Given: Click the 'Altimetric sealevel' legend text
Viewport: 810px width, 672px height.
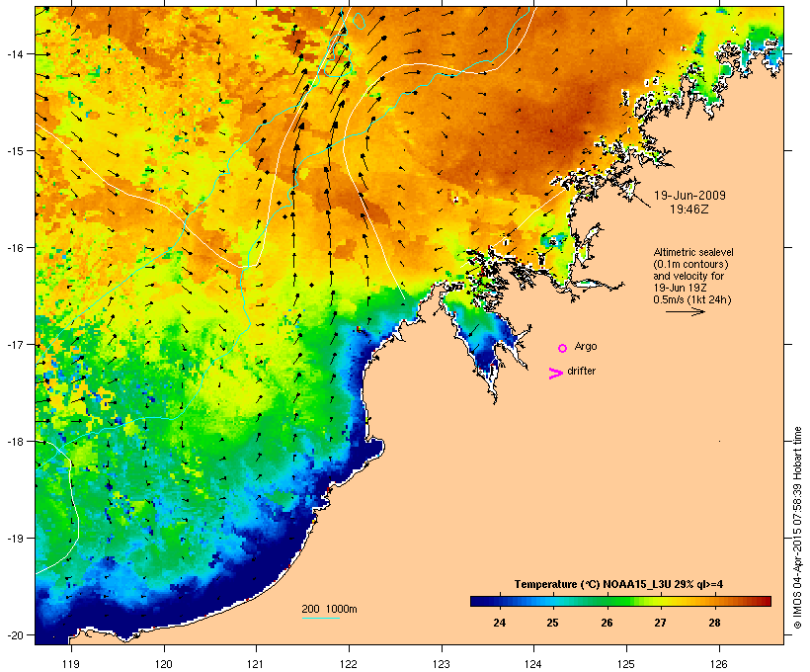Looking at the screenshot, I should 693,252.
